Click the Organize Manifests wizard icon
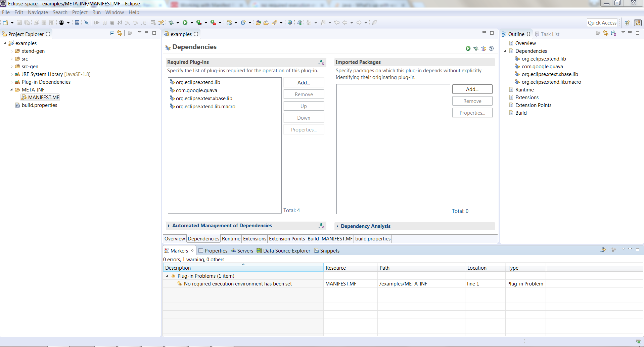This screenshot has height=347, width=644. (x=484, y=48)
